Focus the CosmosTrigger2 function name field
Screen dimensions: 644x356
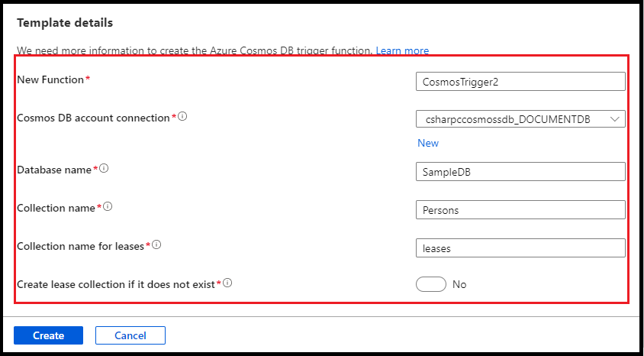tap(520, 82)
